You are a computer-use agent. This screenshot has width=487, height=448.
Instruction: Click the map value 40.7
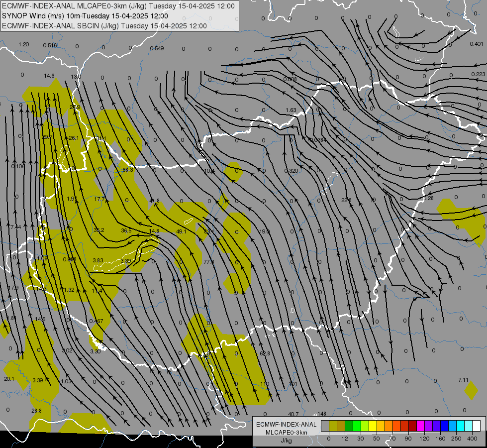click(x=293, y=414)
